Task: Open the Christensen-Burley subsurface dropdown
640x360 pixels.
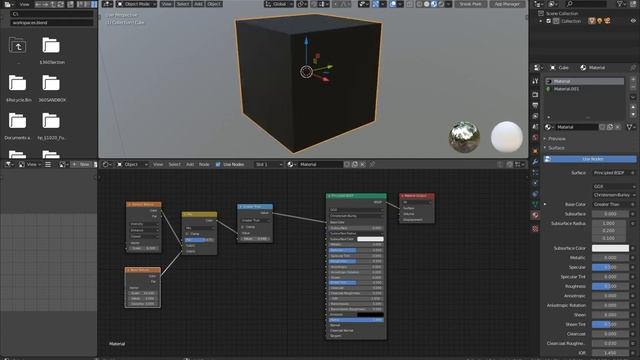Action: 614,195
